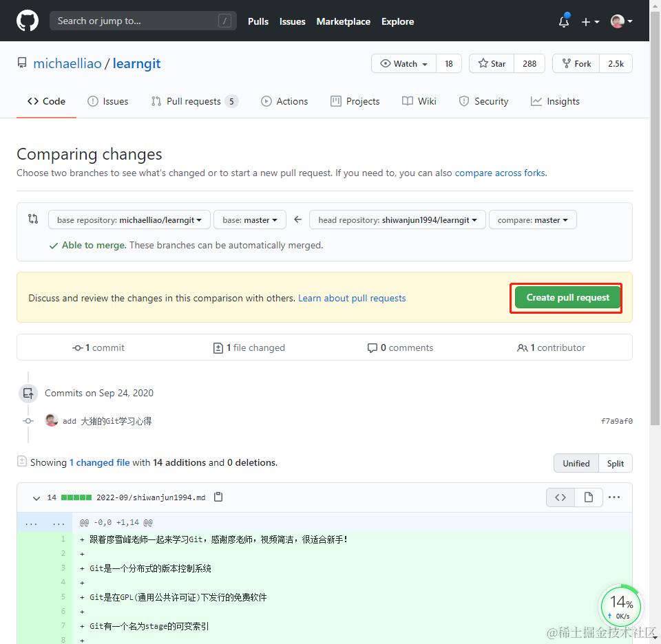
Task: Collapse the shiwanjun1994.md file diff
Action: pyautogui.click(x=36, y=498)
